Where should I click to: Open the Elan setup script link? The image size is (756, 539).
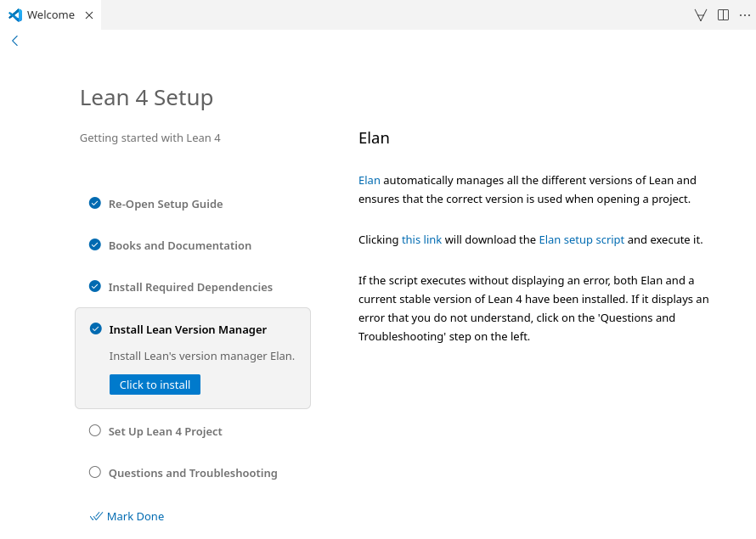[x=582, y=240]
